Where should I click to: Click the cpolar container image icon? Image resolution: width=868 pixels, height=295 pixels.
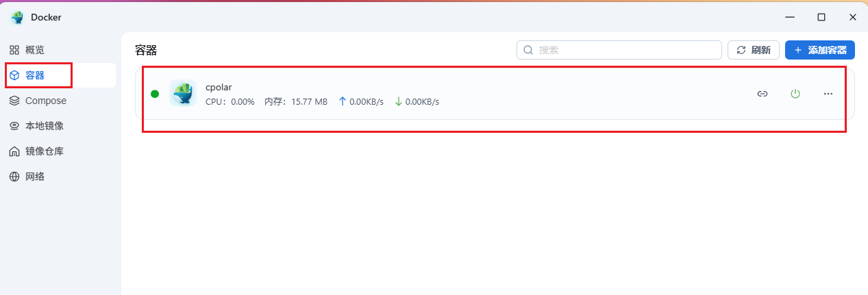(x=183, y=94)
